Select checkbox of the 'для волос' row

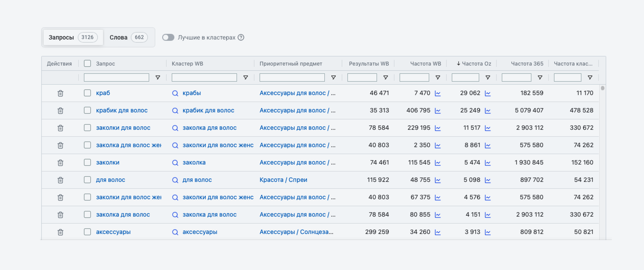[87, 180]
